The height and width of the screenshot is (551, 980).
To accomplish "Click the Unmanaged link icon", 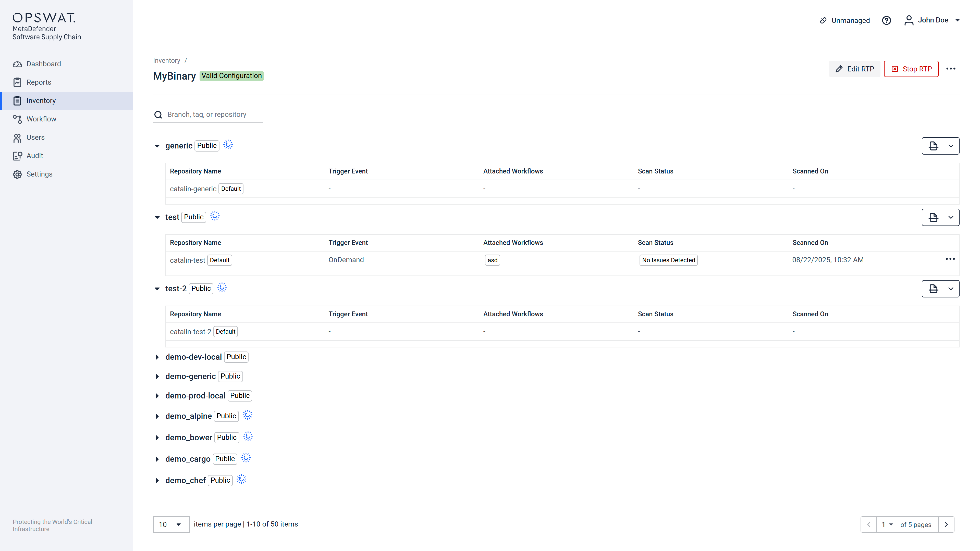I will click(823, 20).
